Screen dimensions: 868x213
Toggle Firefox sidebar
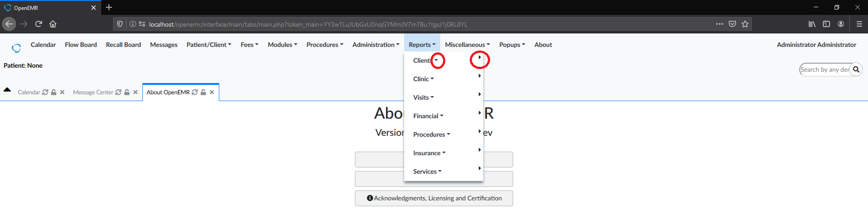click(826, 24)
